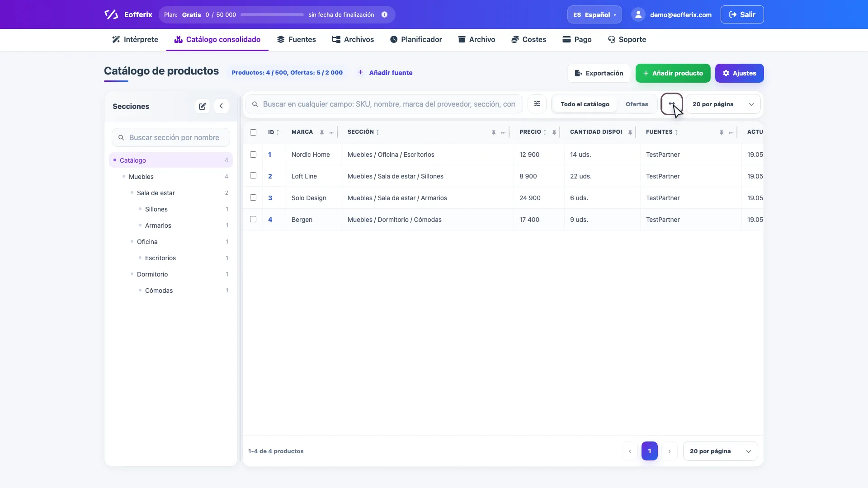This screenshot has width=868, height=488.
Task: Check the select-all header checkbox
Action: (x=253, y=132)
